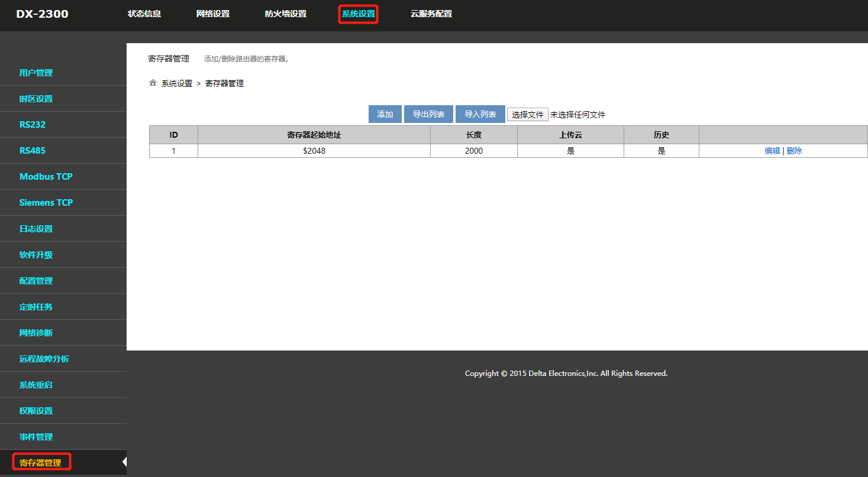Image resolution: width=868 pixels, height=477 pixels.
Task: Click the Delta Electronics copyright text
Action: (566, 374)
